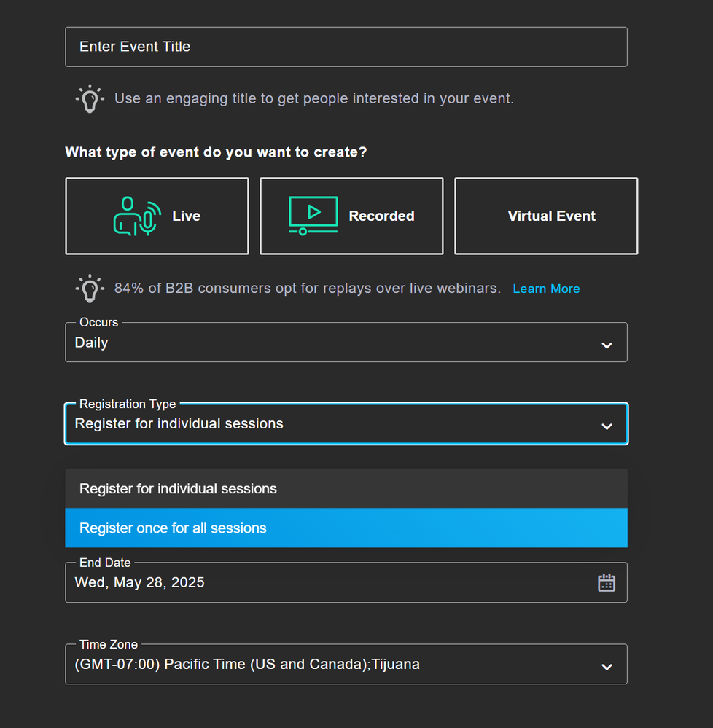713x728 pixels.
Task: Choose the Recorded event type
Action: 351,216
